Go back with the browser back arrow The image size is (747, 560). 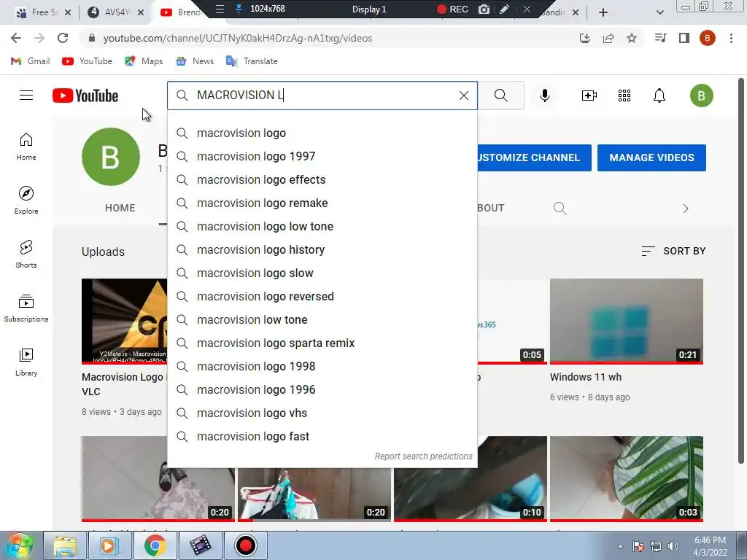tap(16, 38)
